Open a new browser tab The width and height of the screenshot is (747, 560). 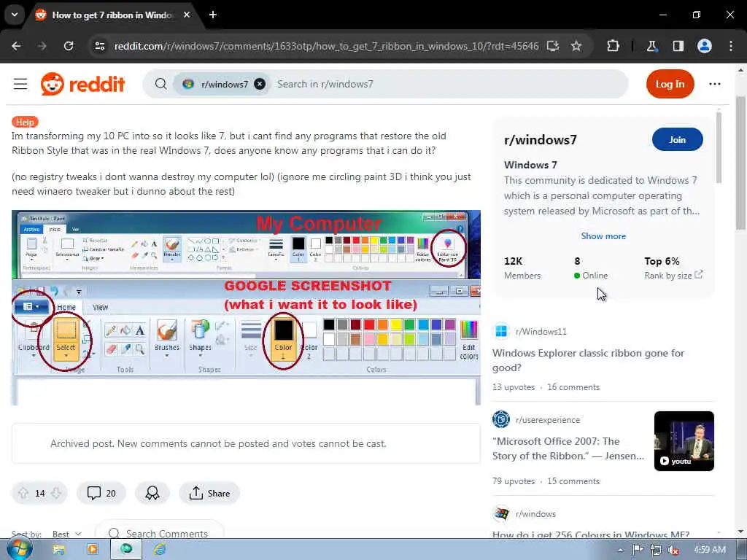pyautogui.click(x=213, y=15)
